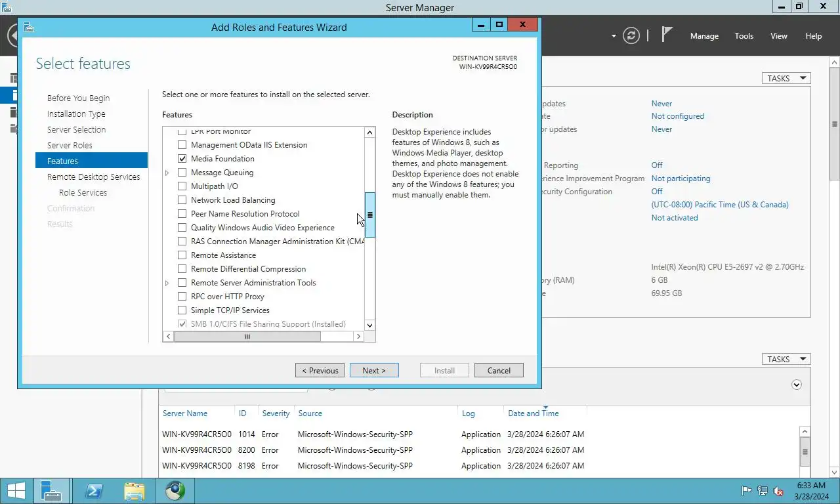Image resolution: width=840 pixels, height=504 pixels.
Task: Click the feature list scroll-up arrow
Action: point(369,133)
